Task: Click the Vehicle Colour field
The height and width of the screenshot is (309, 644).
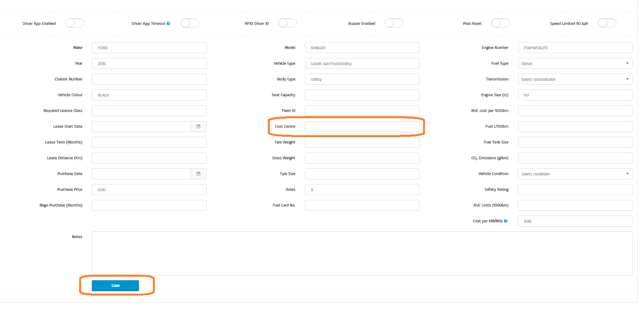Action: tap(149, 95)
